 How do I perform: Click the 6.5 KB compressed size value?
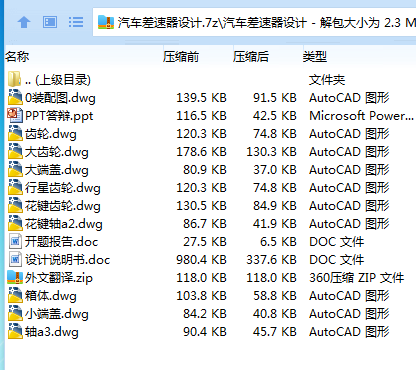coord(278,242)
